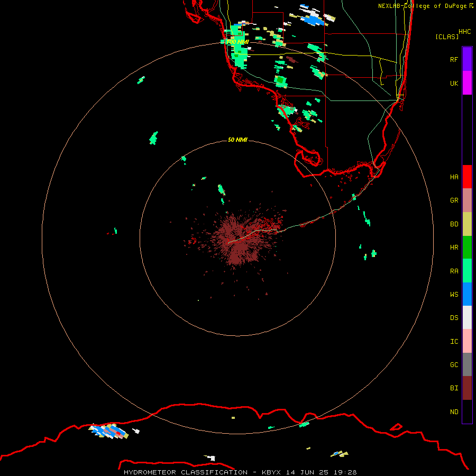Screen dimensions: 476x476
Task: Click the GR legend color swatch
Action: 467,200
